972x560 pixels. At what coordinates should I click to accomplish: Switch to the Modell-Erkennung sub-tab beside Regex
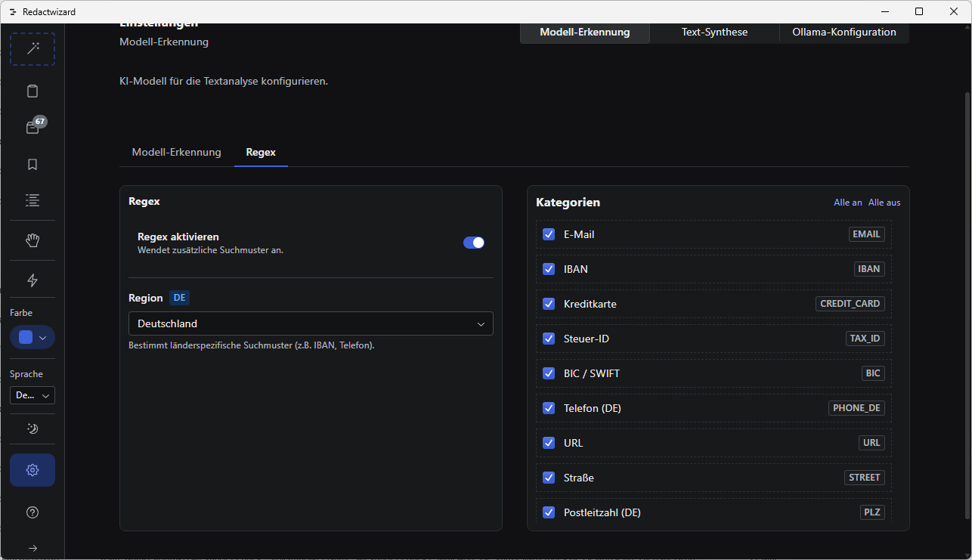tap(176, 152)
